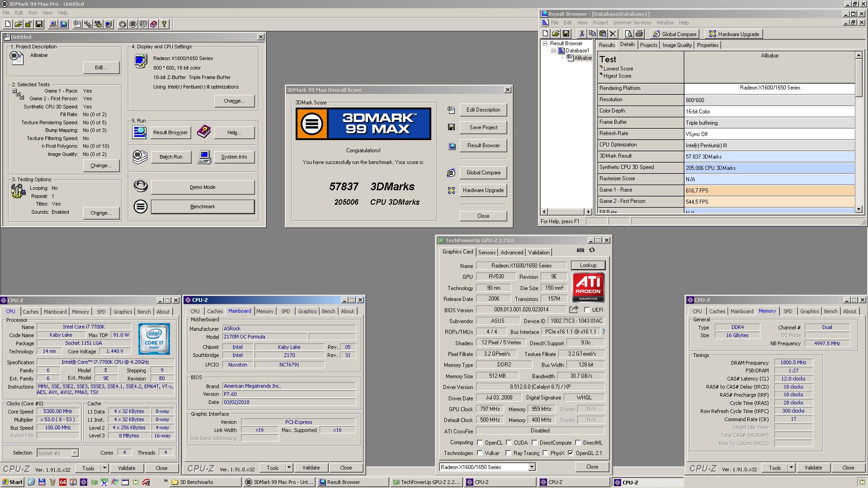Click the Lookup button in GPU-Z
Screen dimensions: 868x488
(x=588, y=266)
